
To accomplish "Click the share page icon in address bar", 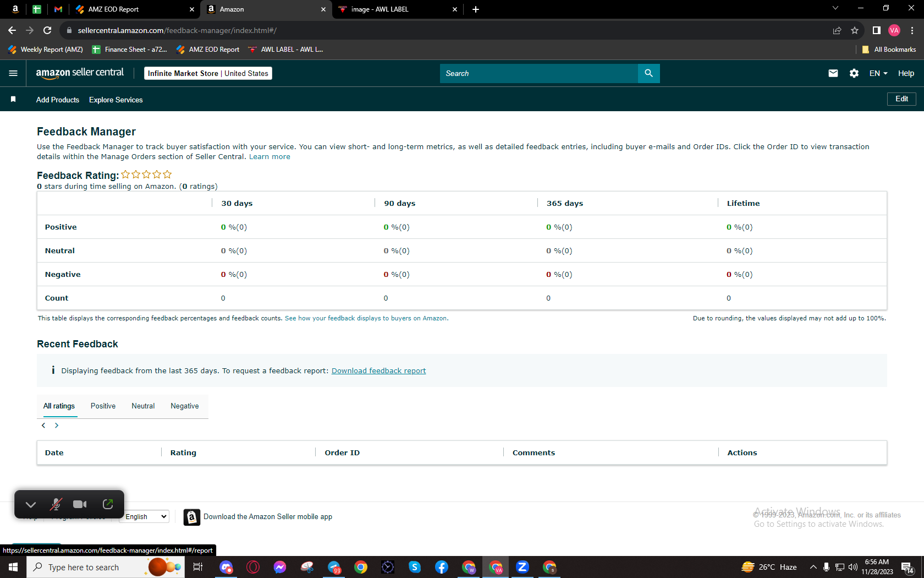I will (x=837, y=30).
